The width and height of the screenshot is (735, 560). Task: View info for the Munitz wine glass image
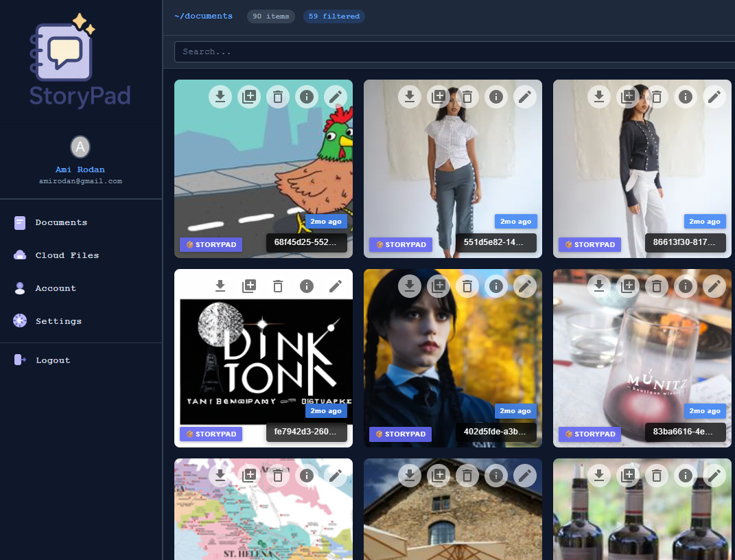[x=686, y=286]
